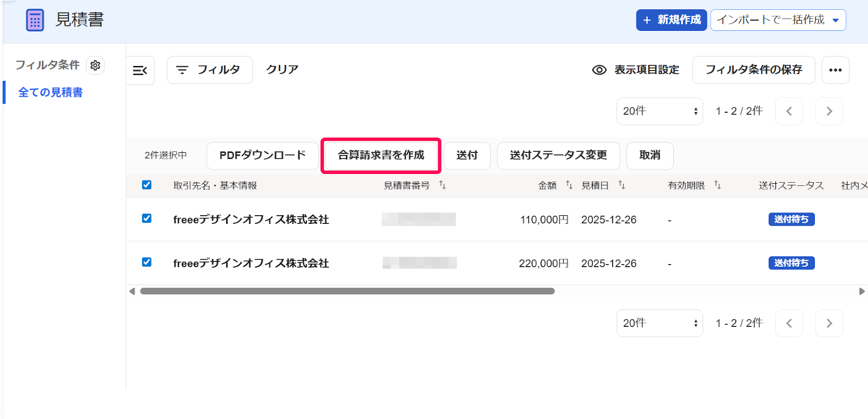Click the scroll-right arrow of table
Image resolution: width=868 pixels, height=419 pixels.
click(x=861, y=291)
